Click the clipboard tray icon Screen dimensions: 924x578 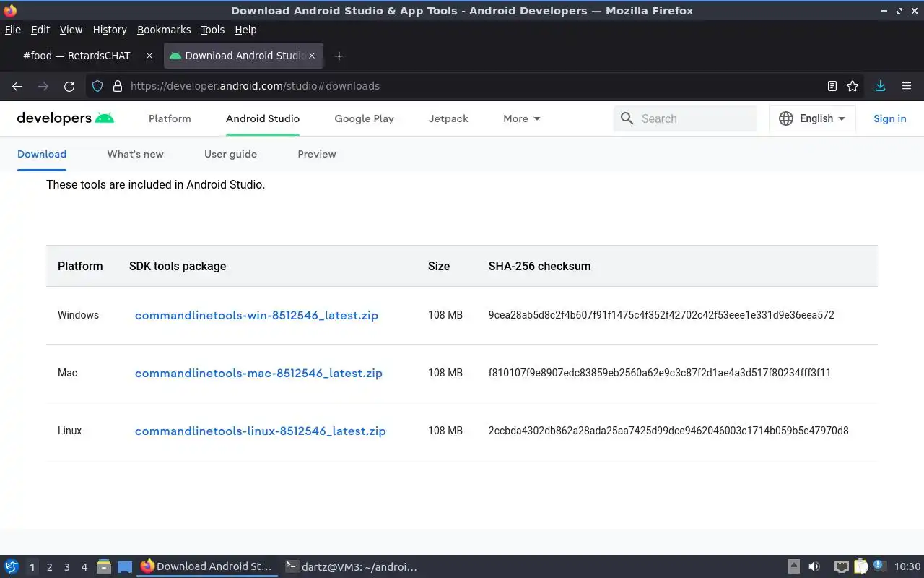point(861,566)
